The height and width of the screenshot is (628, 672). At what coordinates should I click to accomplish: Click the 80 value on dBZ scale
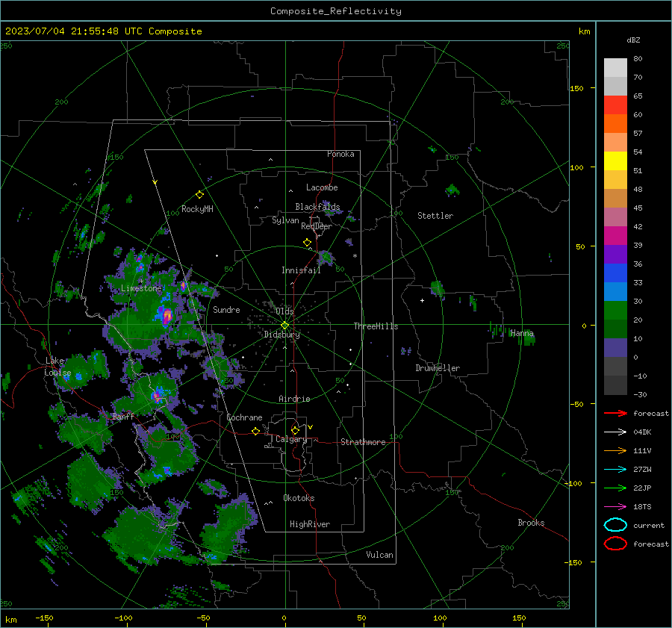[638, 59]
